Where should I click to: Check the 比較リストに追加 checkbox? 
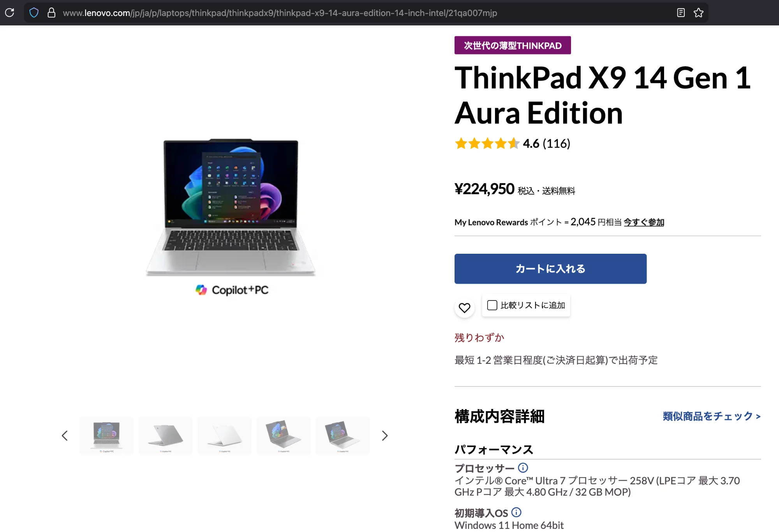492,305
